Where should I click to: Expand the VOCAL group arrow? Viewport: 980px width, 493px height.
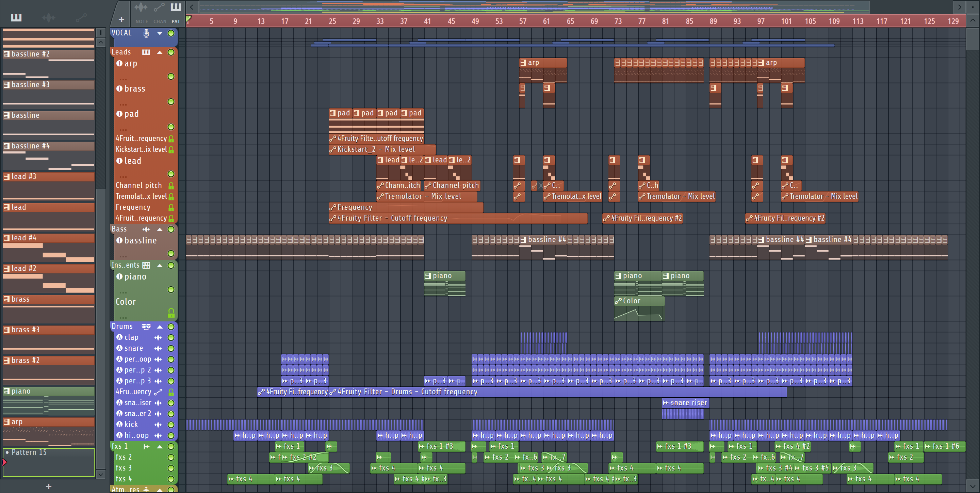point(160,33)
